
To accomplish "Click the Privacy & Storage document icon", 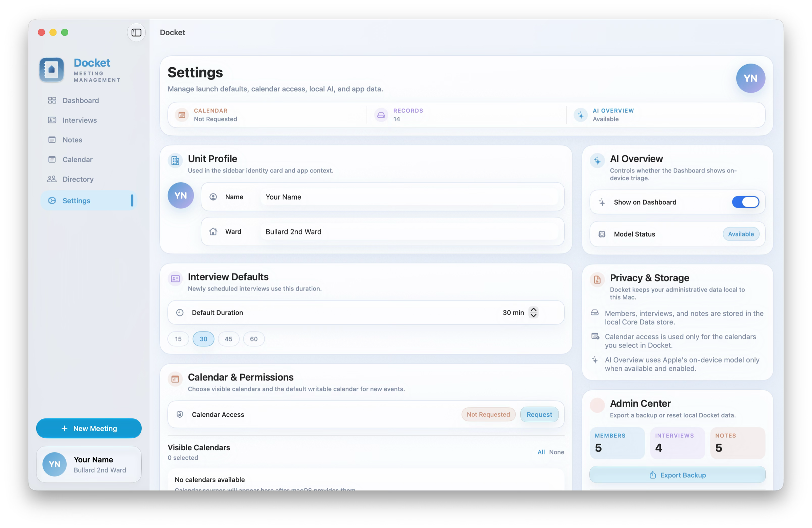I will tap(597, 280).
